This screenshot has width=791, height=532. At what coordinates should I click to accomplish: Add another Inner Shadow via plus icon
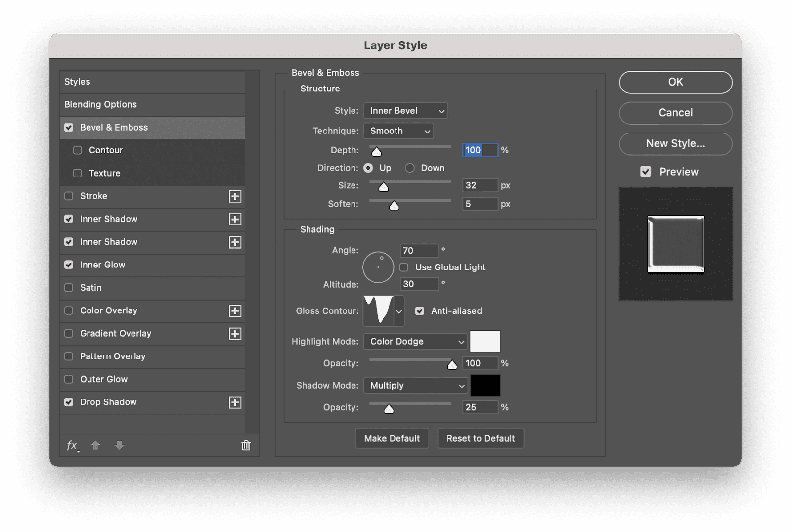point(235,219)
